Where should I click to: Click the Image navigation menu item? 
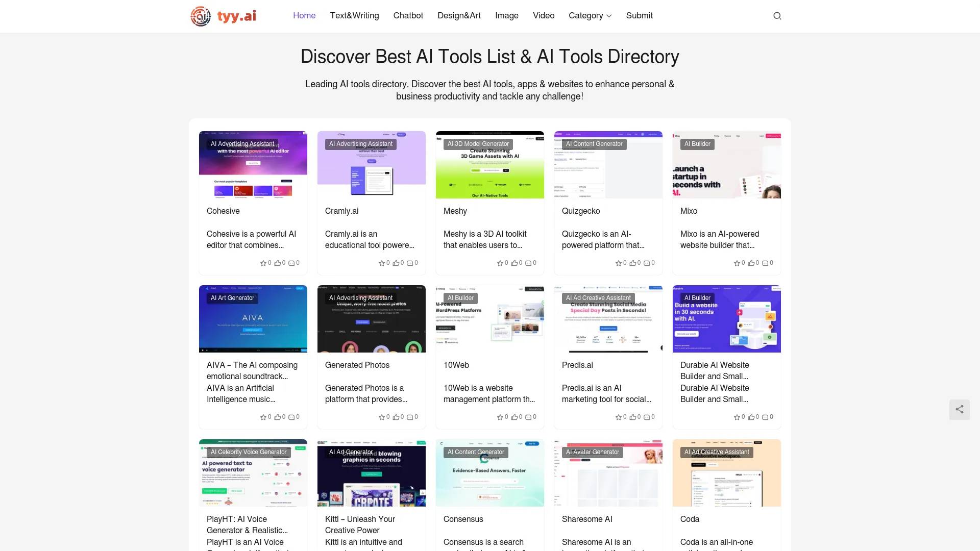507,15
